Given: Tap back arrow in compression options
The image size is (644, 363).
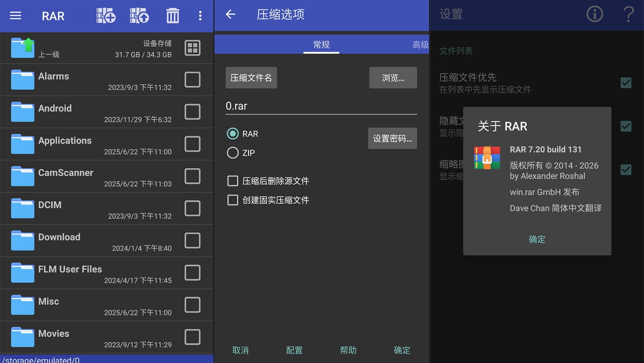Looking at the screenshot, I should coord(231,14).
